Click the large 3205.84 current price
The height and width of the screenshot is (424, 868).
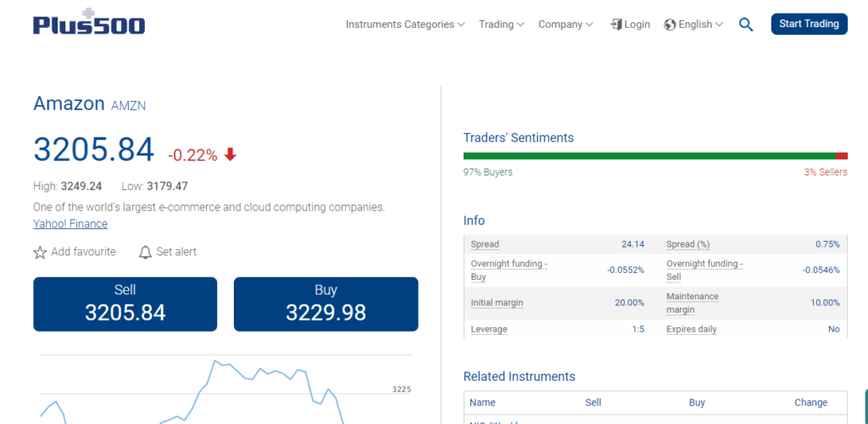pyautogui.click(x=93, y=149)
